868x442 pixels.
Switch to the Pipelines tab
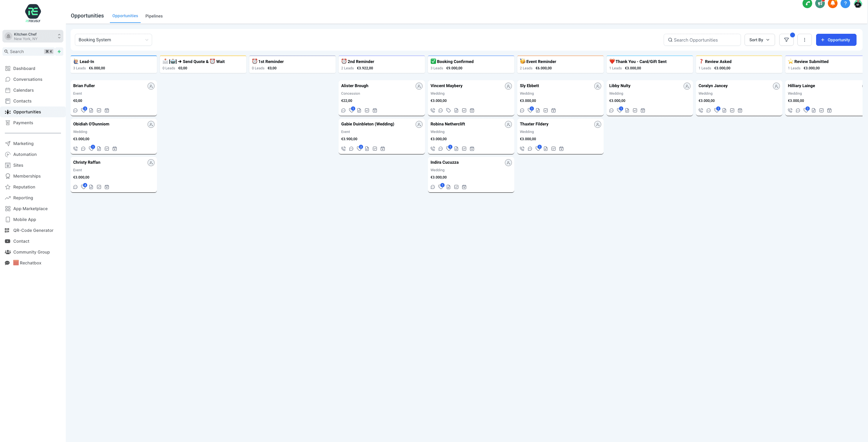click(x=154, y=16)
